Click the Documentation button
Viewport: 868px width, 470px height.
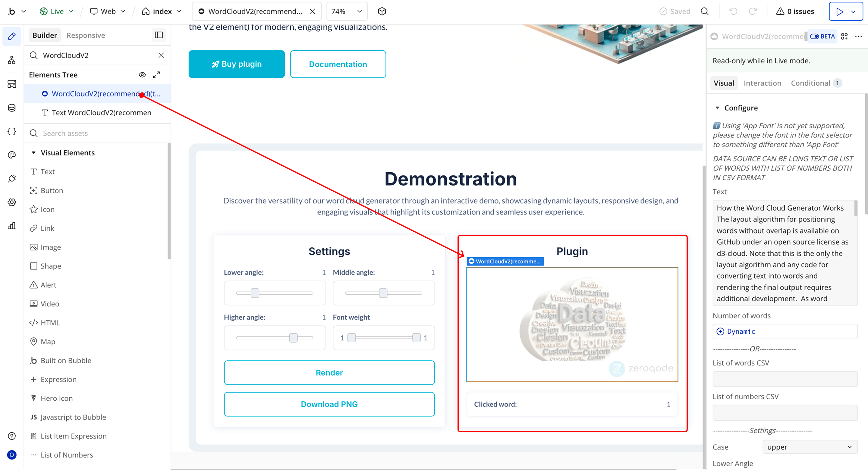coord(338,64)
